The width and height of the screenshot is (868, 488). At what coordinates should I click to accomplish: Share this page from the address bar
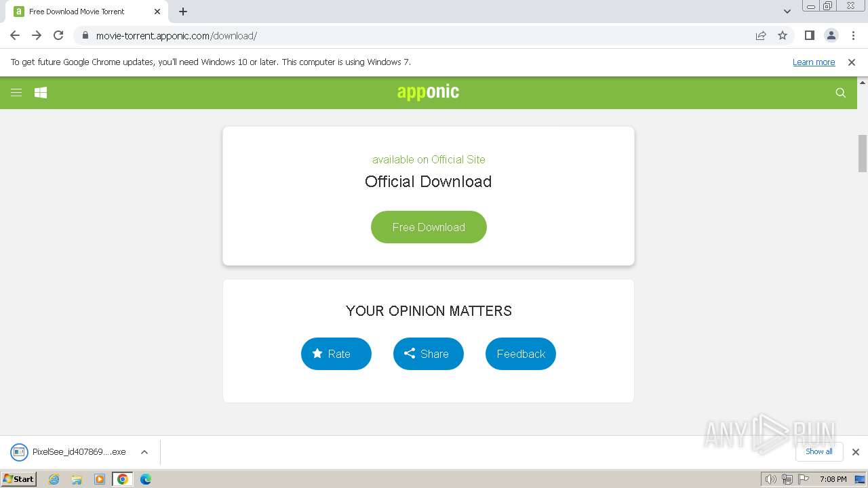(x=761, y=36)
